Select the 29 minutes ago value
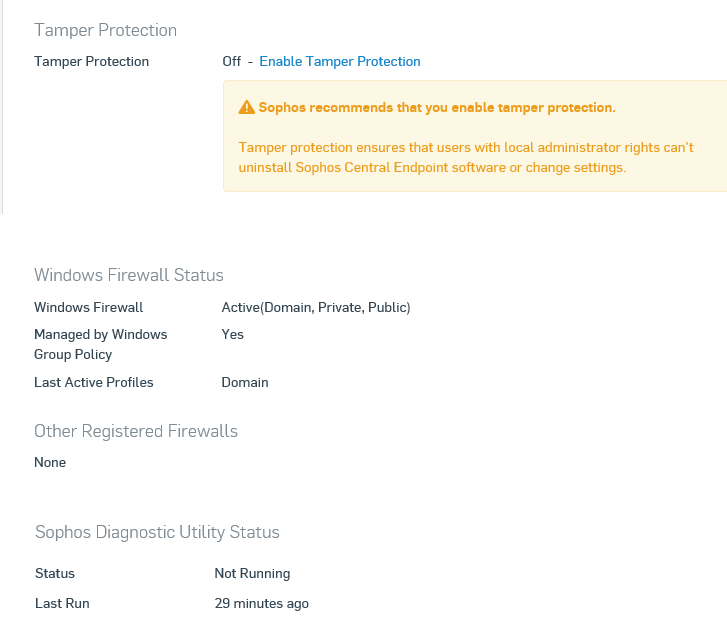This screenshot has height=625, width=727. [x=261, y=603]
